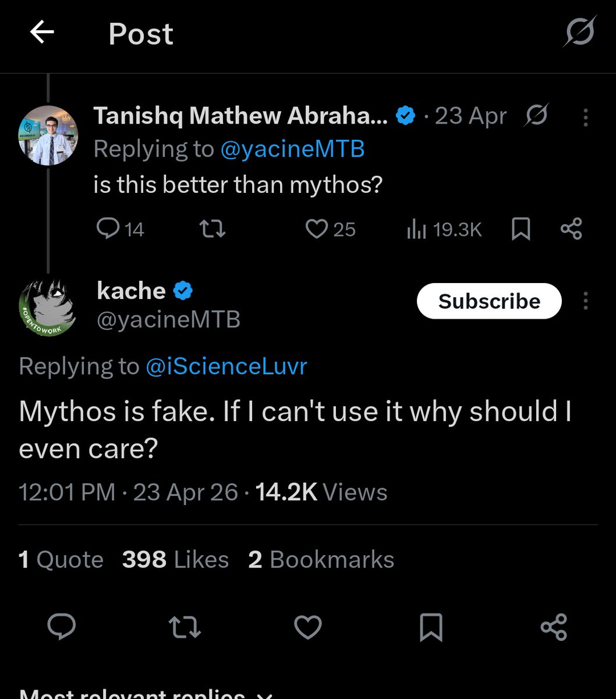View the 398 Likes list
616x699 pixels.
175,560
